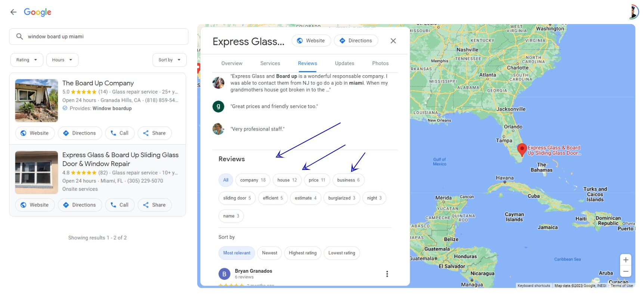Sort reviews by Highest rating

pos(303,253)
